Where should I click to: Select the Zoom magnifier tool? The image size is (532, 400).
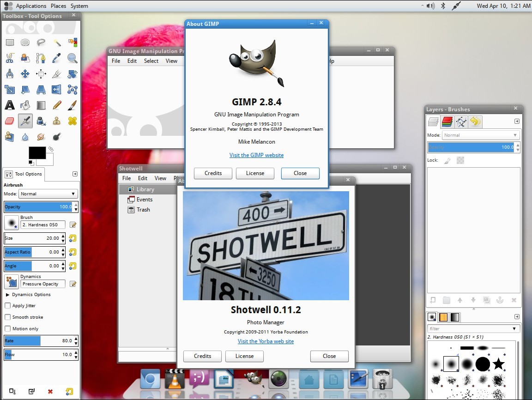click(72, 58)
